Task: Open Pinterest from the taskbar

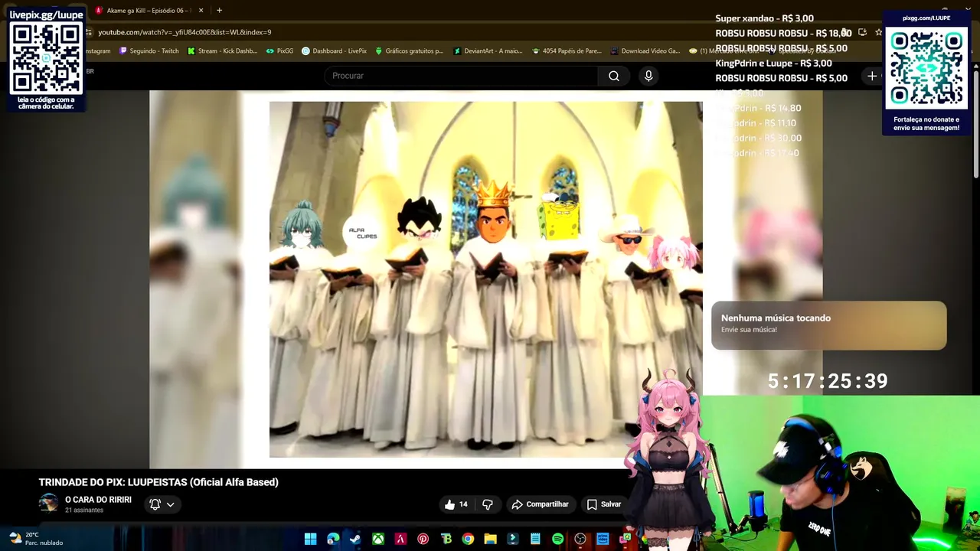Action: tap(423, 539)
